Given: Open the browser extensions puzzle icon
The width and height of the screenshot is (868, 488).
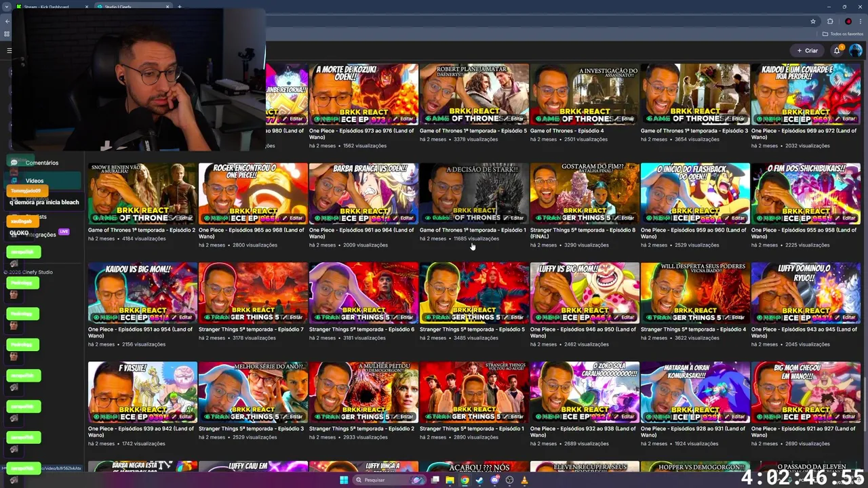Looking at the screenshot, I should pyautogui.click(x=830, y=21).
